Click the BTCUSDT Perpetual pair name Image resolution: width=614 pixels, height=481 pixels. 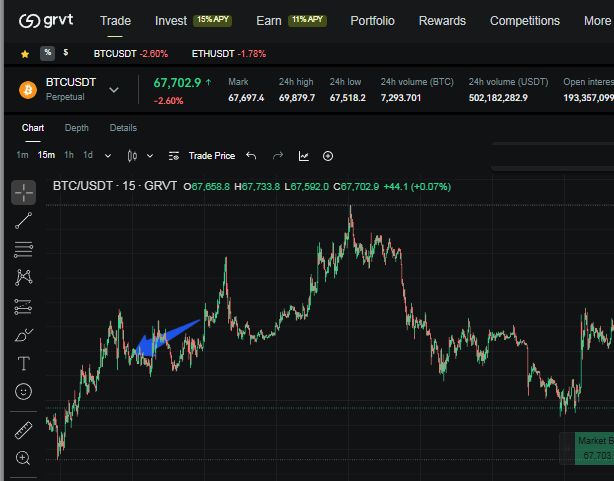click(x=71, y=90)
